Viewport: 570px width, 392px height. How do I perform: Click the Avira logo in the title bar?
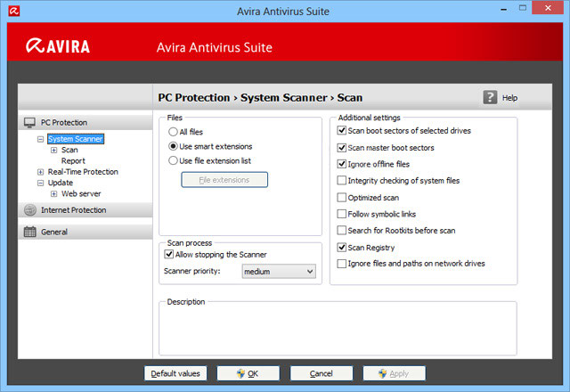point(14,11)
